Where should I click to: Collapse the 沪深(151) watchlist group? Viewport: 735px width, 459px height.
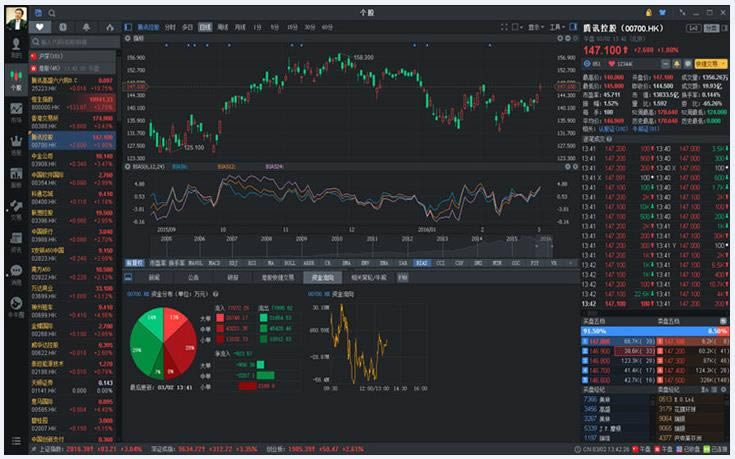73,56
